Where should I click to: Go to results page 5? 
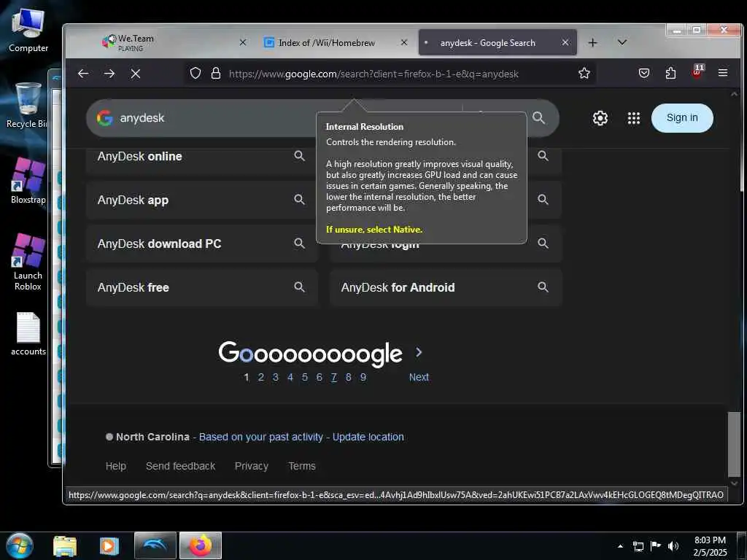pos(305,377)
